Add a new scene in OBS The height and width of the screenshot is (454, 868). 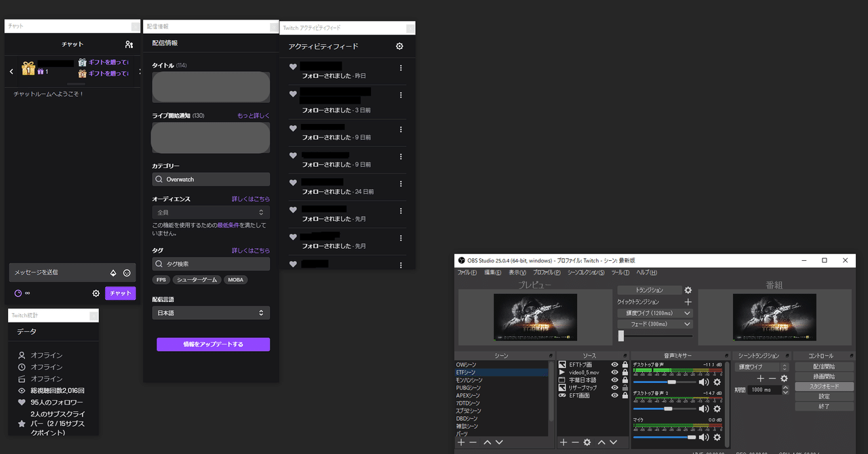pyautogui.click(x=461, y=442)
